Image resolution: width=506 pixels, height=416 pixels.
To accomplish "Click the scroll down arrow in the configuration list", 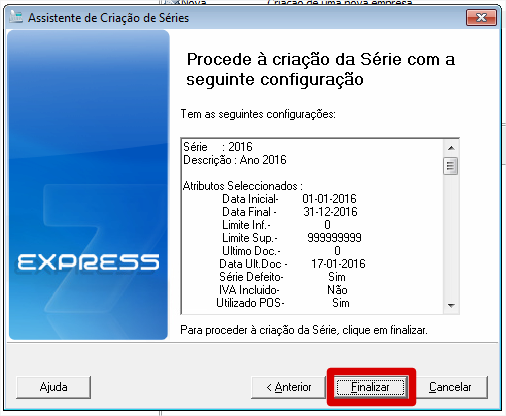I will 451,305.
